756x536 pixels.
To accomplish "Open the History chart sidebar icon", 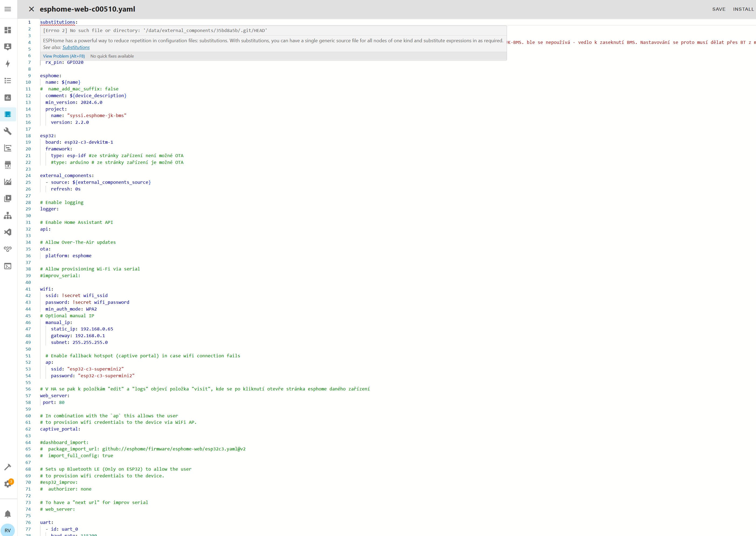I will click(8, 97).
